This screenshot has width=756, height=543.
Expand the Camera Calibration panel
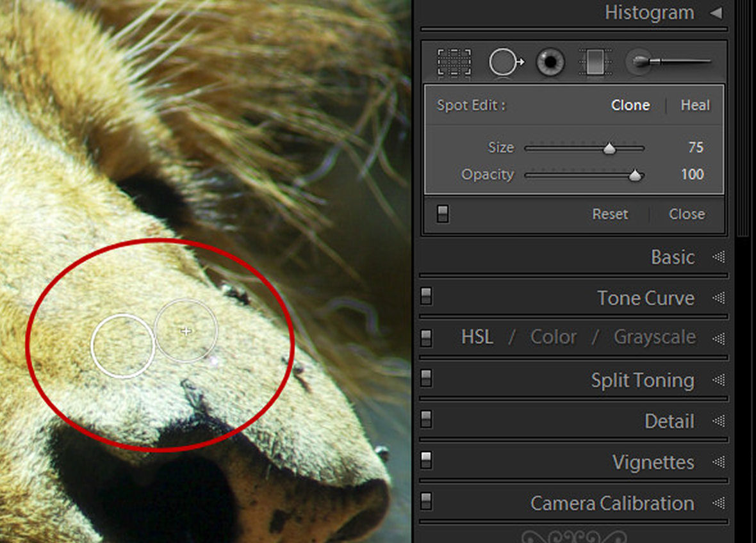718,503
